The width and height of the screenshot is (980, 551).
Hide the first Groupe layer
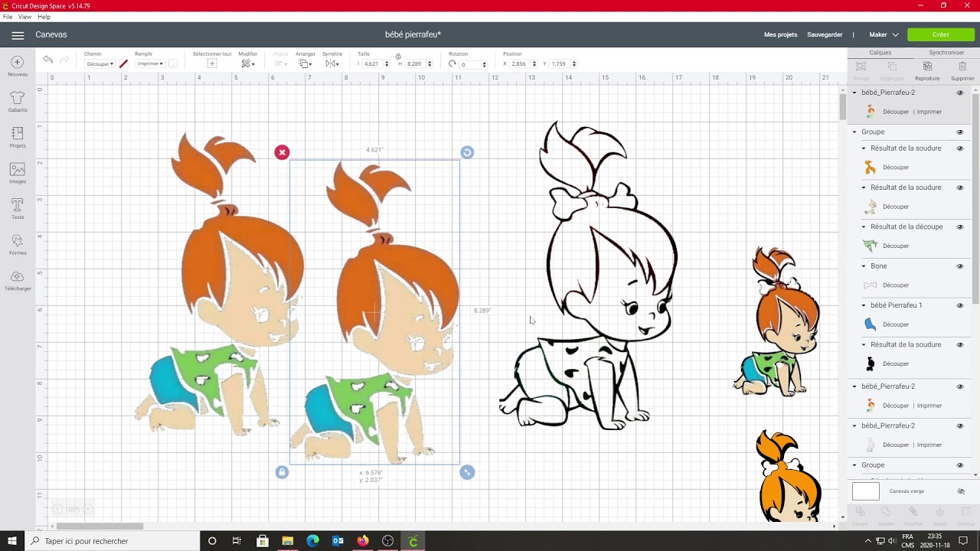(960, 132)
